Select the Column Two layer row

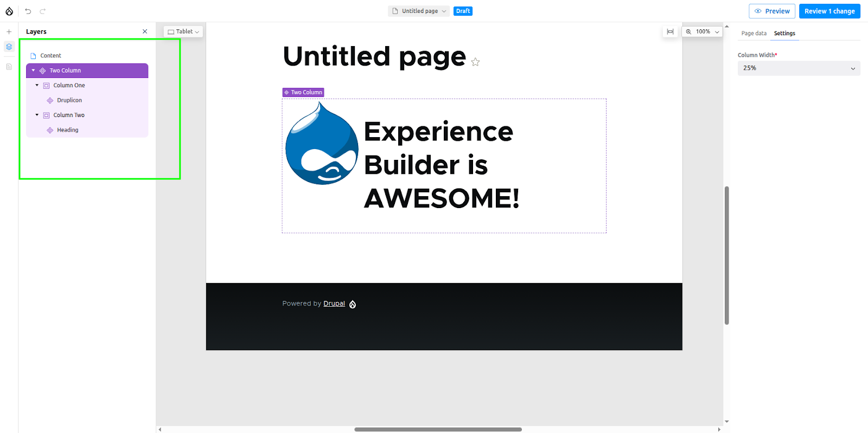(x=87, y=115)
